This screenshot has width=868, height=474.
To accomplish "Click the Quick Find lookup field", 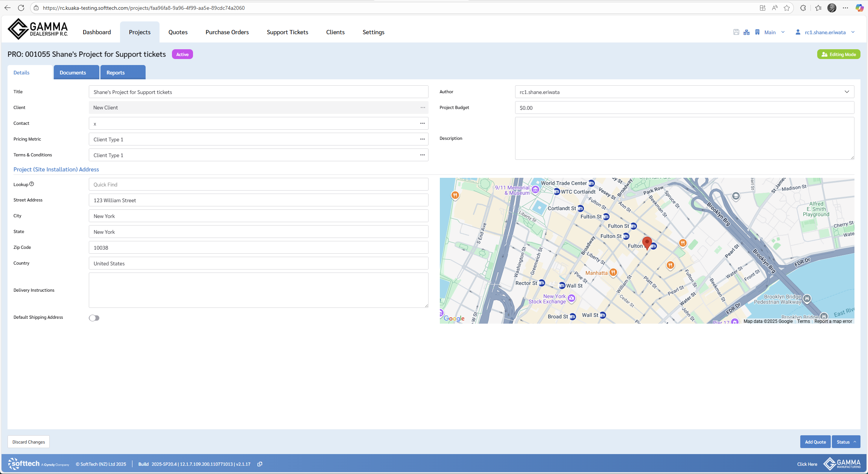I will pos(258,185).
